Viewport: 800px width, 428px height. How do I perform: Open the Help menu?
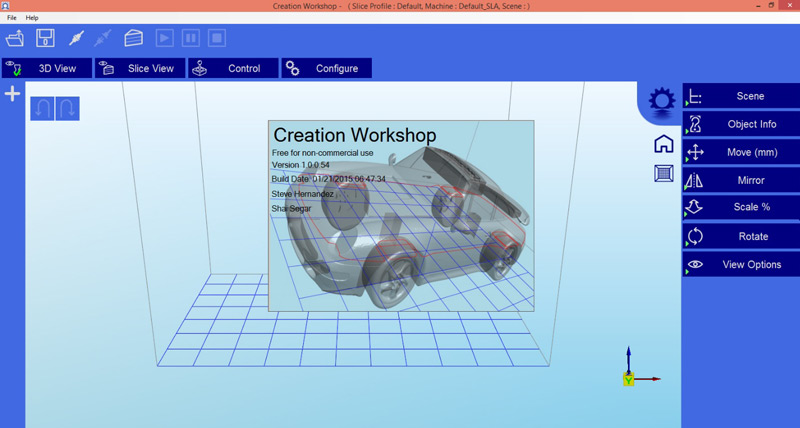[32, 18]
